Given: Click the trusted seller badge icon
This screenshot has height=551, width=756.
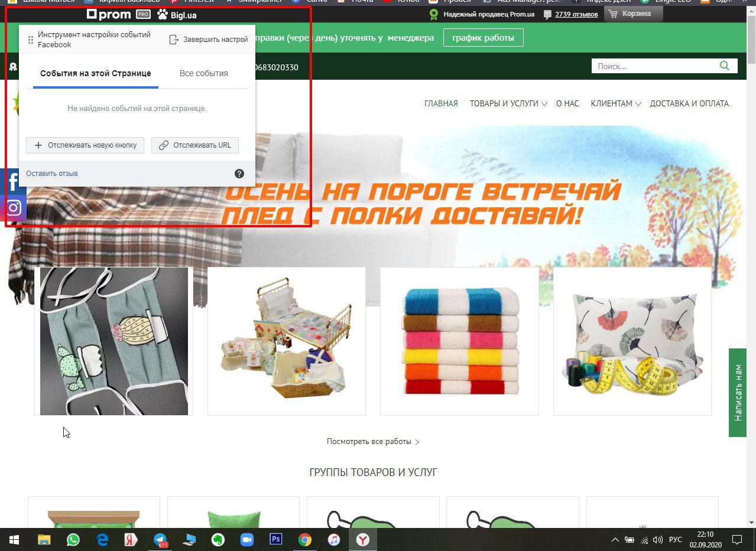Looking at the screenshot, I should pyautogui.click(x=434, y=14).
